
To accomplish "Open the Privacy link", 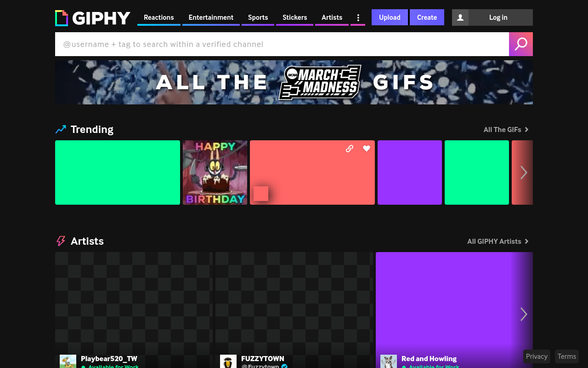I will [537, 356].
